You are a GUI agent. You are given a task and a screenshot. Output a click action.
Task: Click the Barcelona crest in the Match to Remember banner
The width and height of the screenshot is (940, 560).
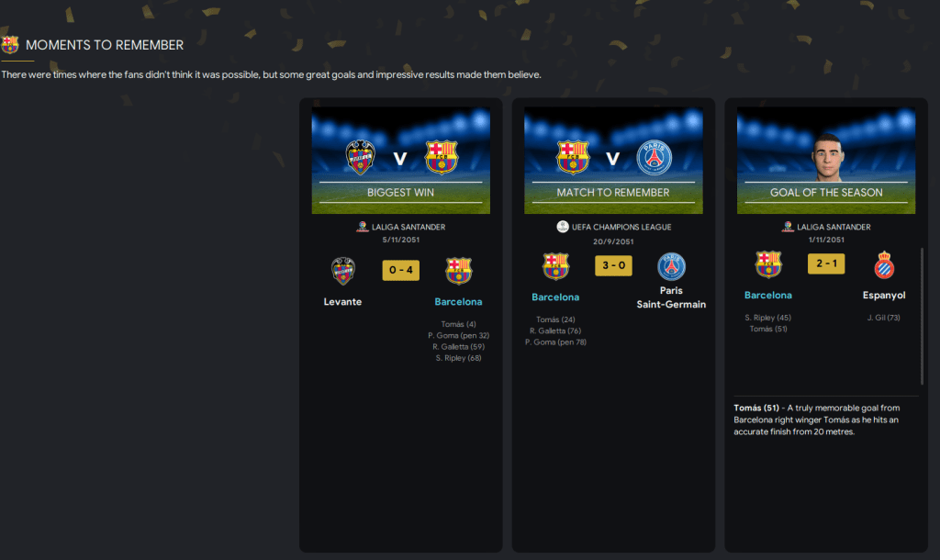click(573, 157)
